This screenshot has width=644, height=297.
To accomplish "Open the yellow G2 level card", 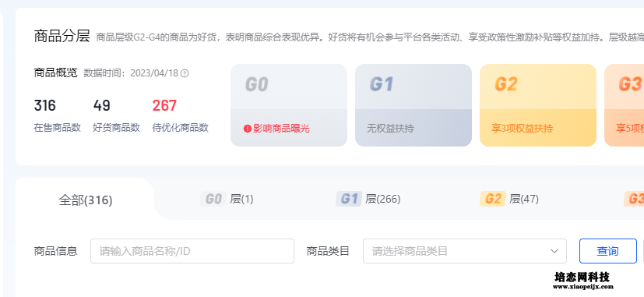I will (x=538, y=105).
